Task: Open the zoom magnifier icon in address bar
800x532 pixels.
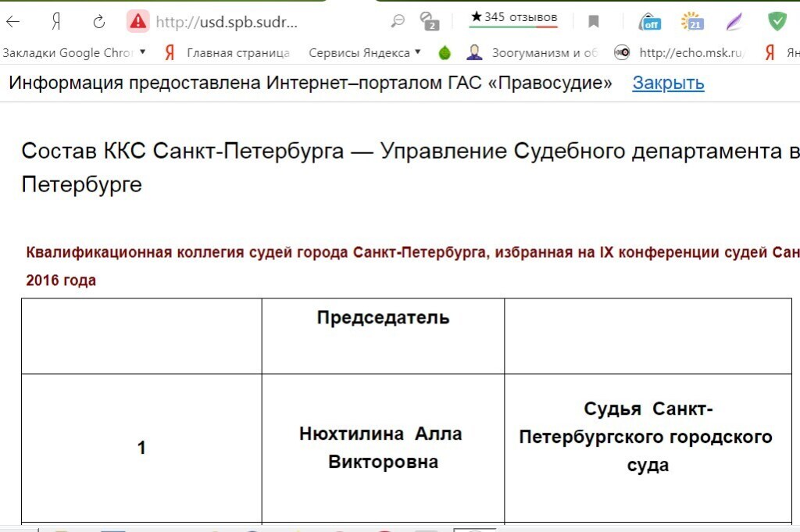Action: 398,21
